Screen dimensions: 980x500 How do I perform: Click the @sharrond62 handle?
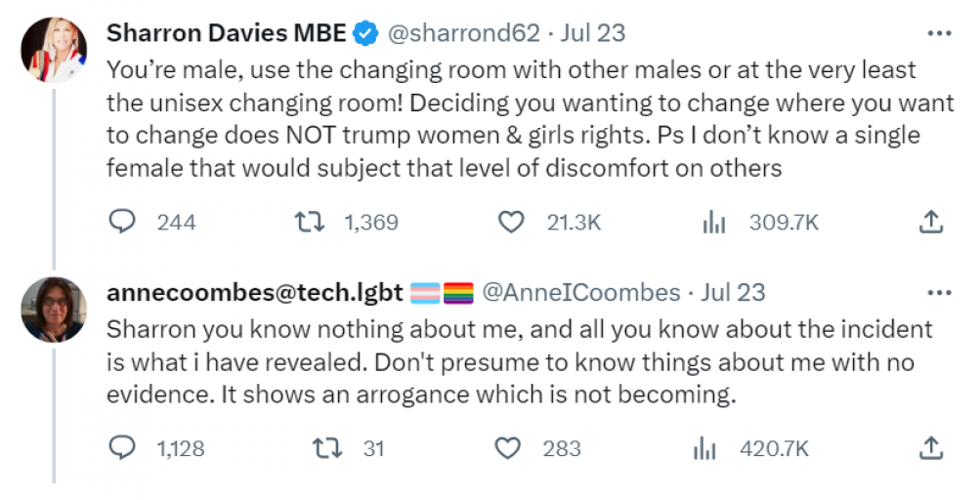464,32
